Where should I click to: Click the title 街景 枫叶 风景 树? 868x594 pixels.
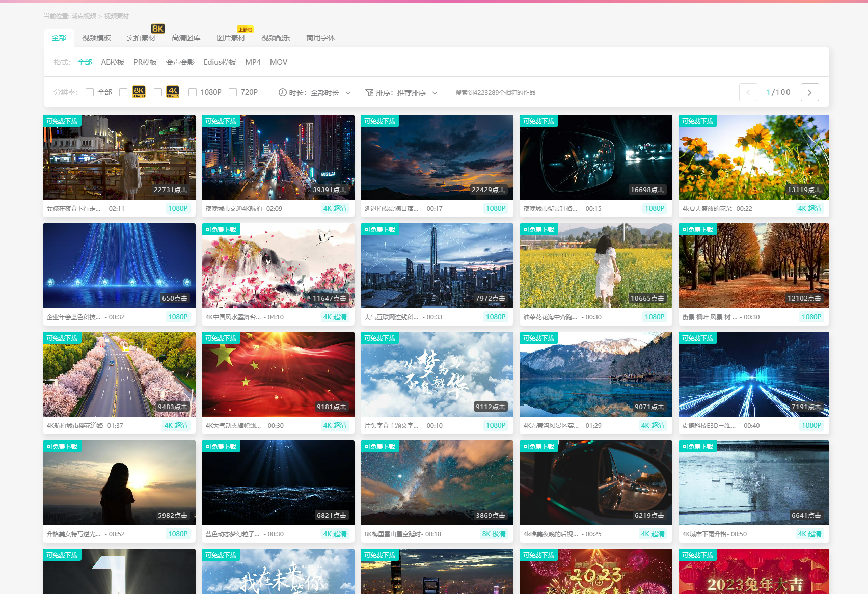710,317
